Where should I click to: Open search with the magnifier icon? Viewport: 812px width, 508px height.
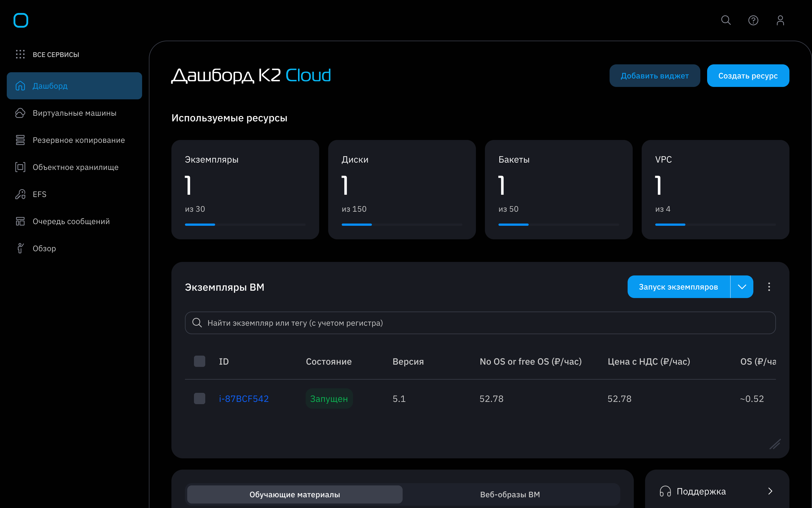pos(726,20)
